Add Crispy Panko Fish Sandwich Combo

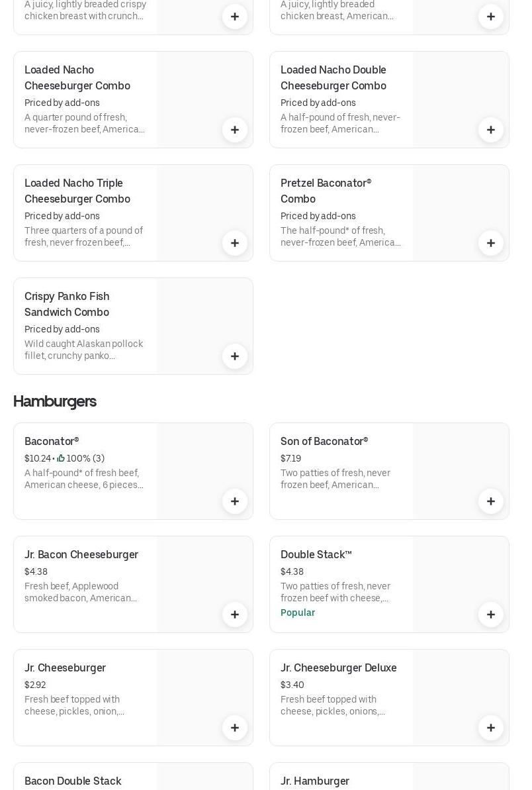coord(235,356)
